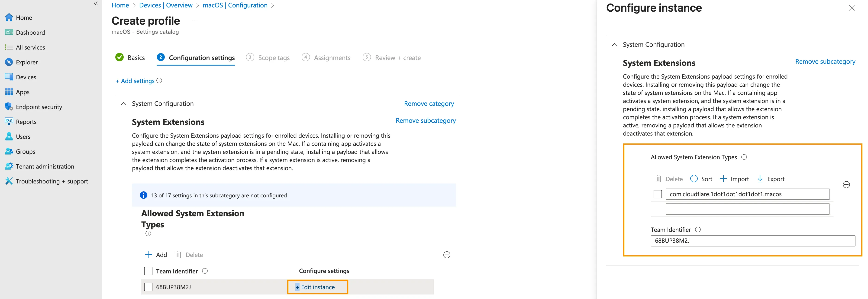This screenshot has width=868, height=299.
Task: Switch to the Scope tags tab
Action: pos(274,57)
